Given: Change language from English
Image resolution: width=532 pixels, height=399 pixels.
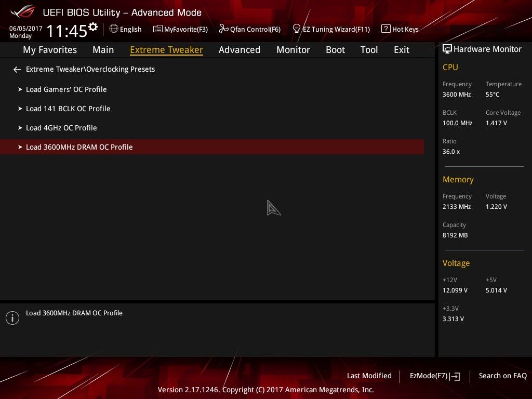Looking at the screenshot, I should (x=130, y=30).
